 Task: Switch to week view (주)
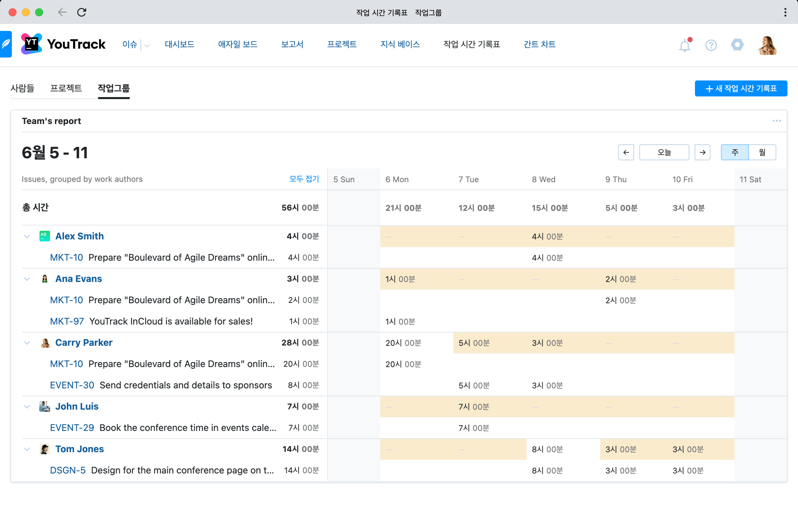tap(734, 152)
